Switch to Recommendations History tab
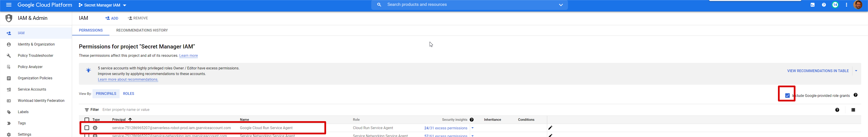This screenshot has width=868, height=137. (142, 30)
